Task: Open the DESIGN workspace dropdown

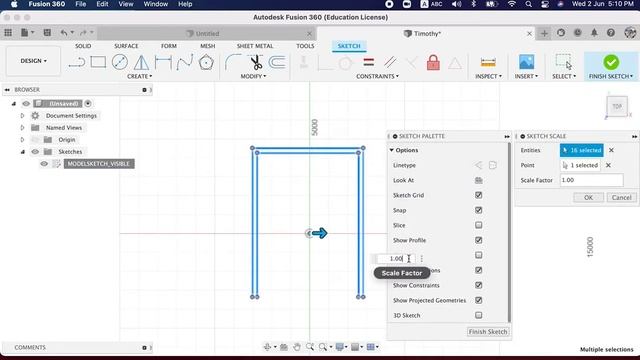Action: pyautogui.click(x=33, y=61)
